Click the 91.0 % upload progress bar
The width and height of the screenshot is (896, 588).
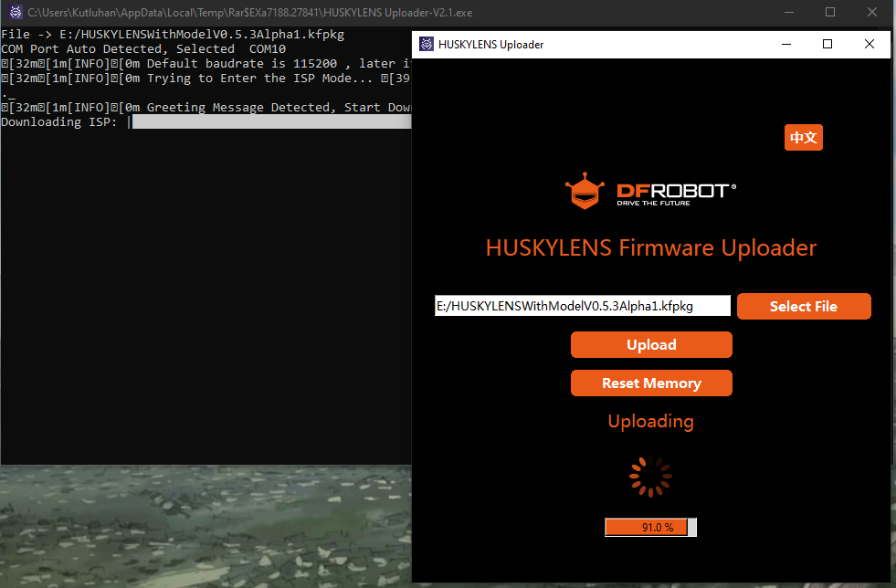(650, 527)
